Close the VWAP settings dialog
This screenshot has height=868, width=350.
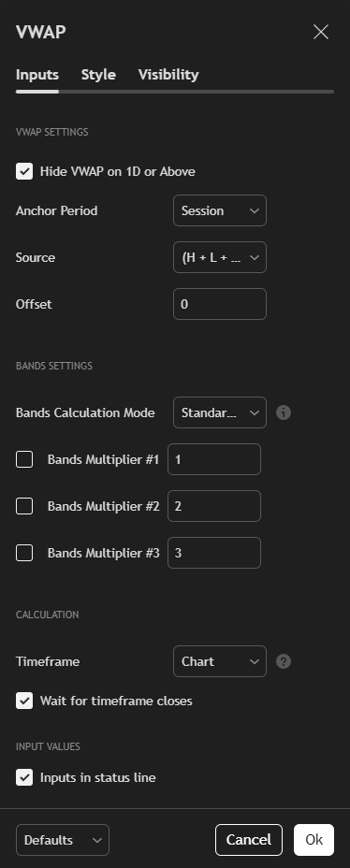321,32
